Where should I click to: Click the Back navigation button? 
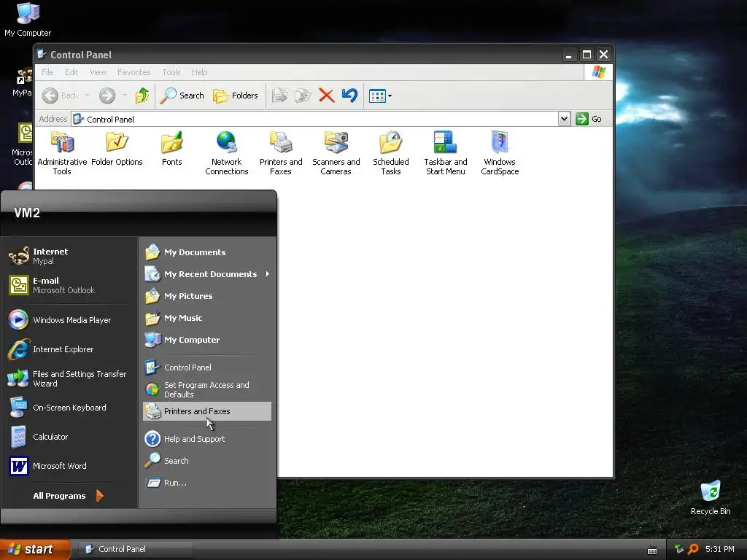click(60, 96)
